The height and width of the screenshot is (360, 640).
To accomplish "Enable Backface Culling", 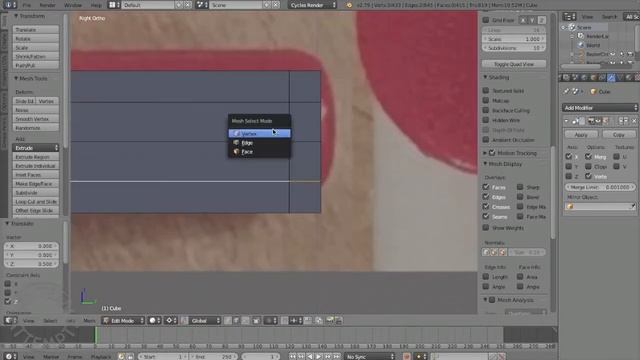I will (486, 110).
